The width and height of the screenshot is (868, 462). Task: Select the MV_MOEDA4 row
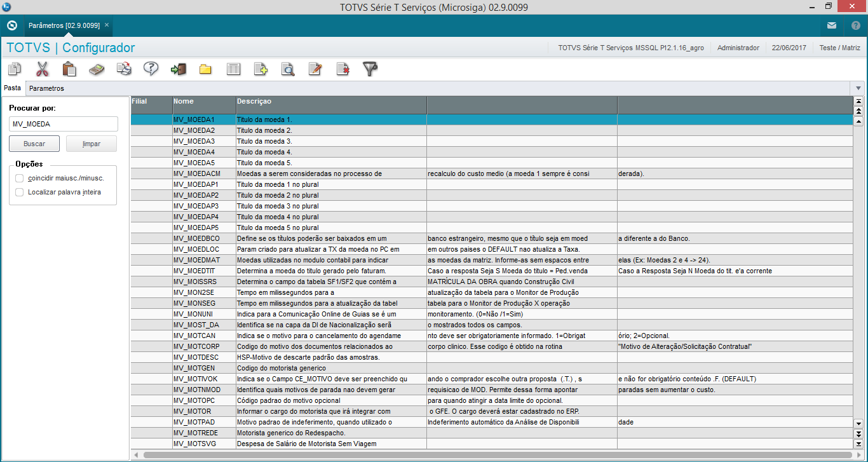coord(491,151)
